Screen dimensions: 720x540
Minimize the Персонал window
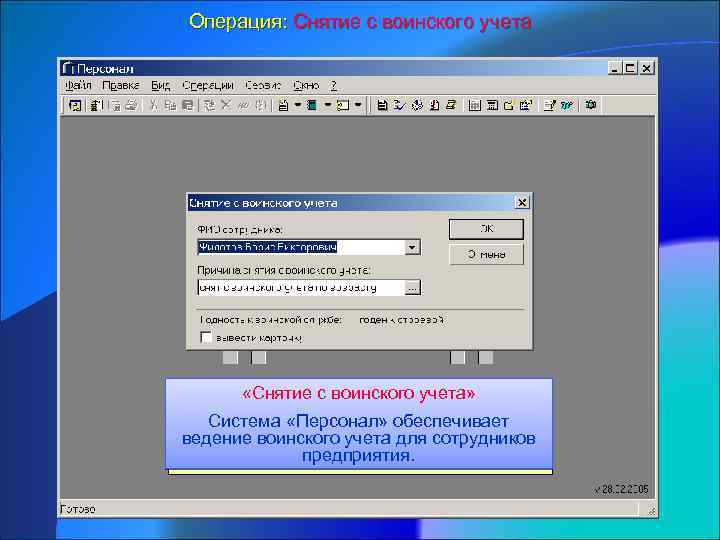click(x=614, y=68)
